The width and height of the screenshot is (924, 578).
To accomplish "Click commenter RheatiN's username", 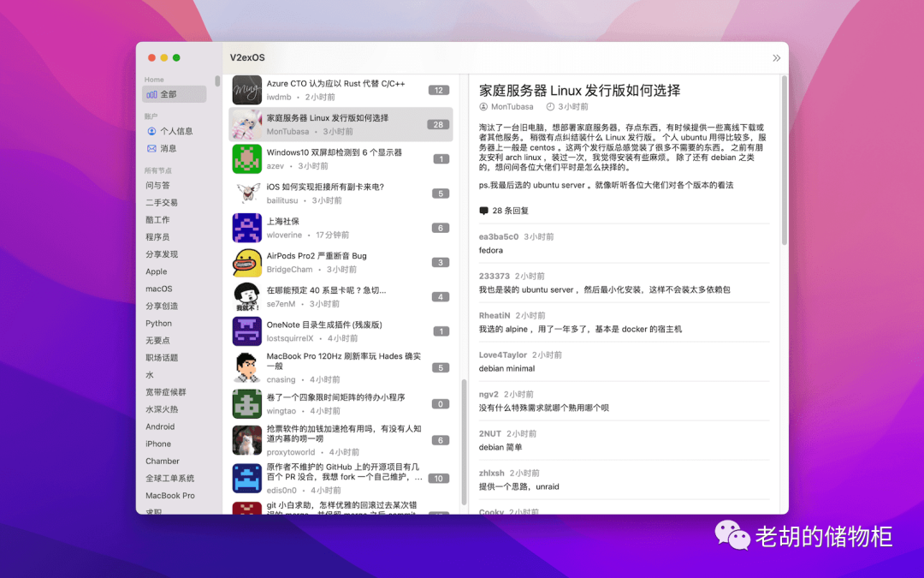I will 495,315.
